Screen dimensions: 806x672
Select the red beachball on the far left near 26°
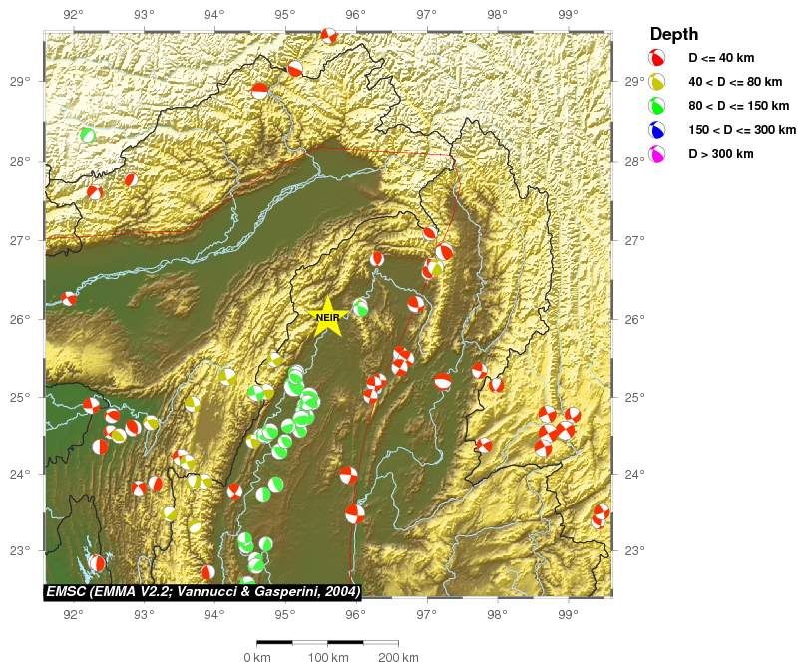click(69, 298)
